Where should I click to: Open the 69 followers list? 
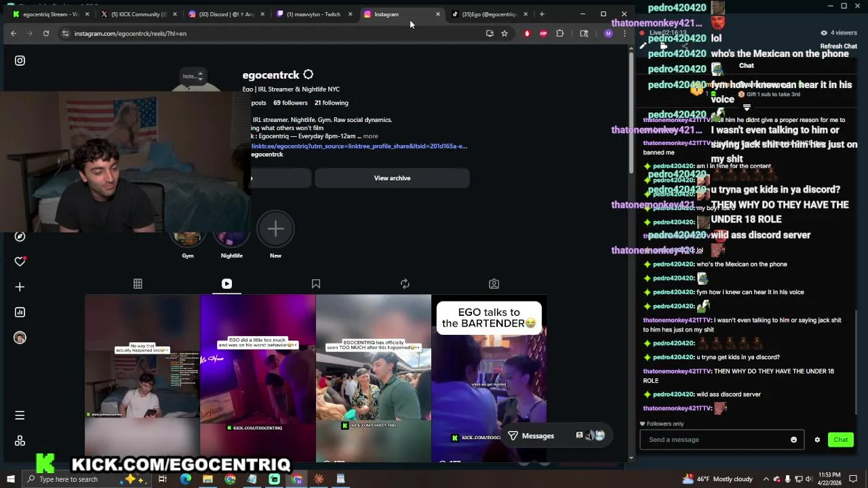point(290,103)
